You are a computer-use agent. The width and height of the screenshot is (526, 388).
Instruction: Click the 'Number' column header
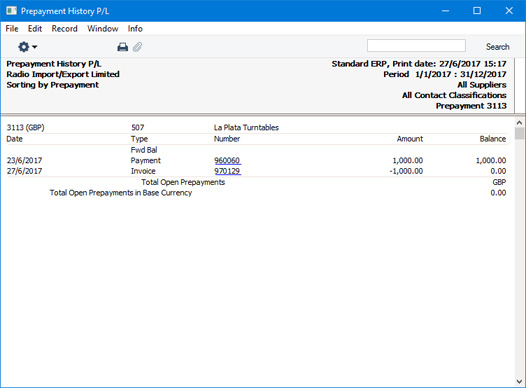coord(227,139)
